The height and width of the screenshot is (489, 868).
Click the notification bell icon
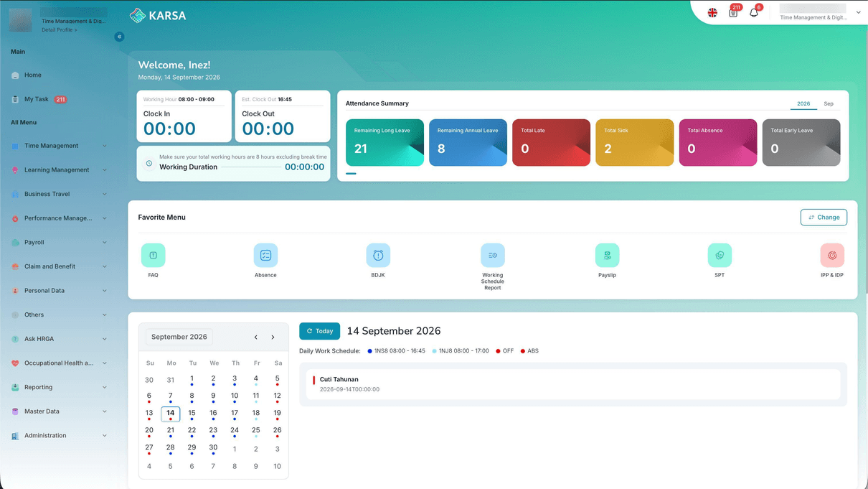754,13
